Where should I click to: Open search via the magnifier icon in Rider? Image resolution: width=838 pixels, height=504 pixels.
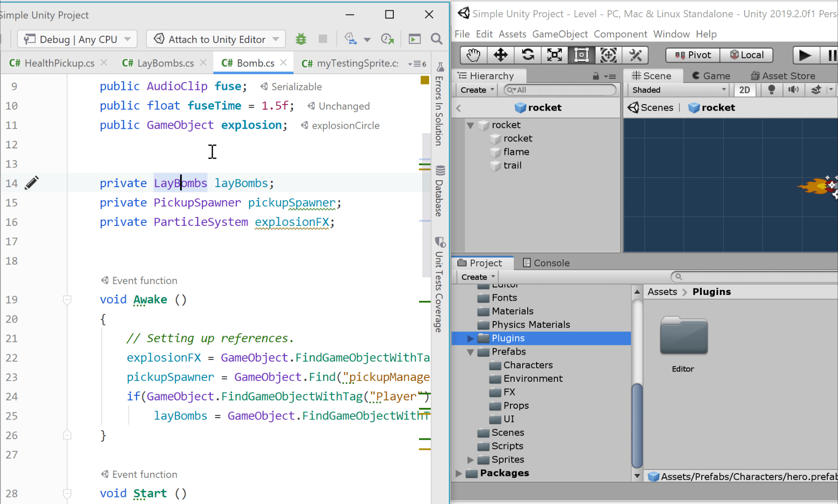click(x=437, y=39)
